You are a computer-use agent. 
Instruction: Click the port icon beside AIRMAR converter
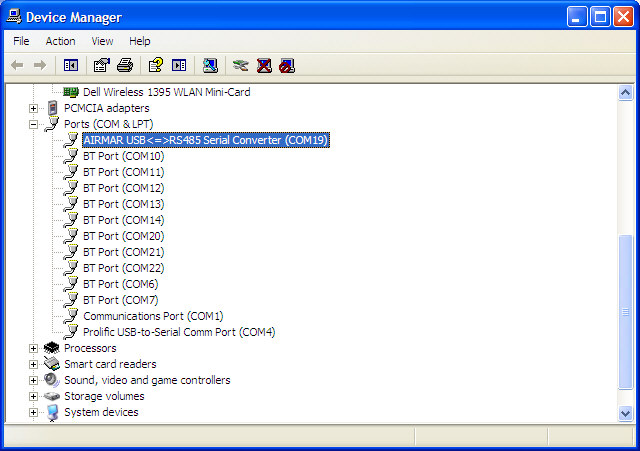[x=71, y=140]
